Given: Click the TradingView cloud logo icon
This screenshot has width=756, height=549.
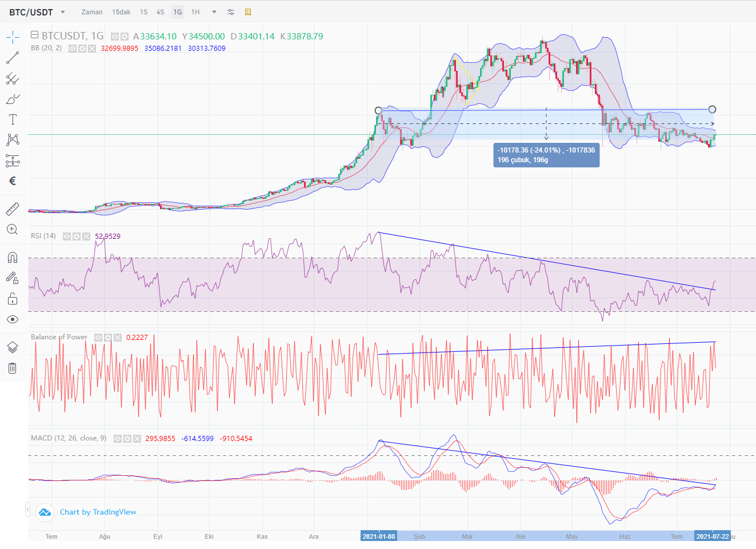Looking at the screenshot, I should [45, 512].
